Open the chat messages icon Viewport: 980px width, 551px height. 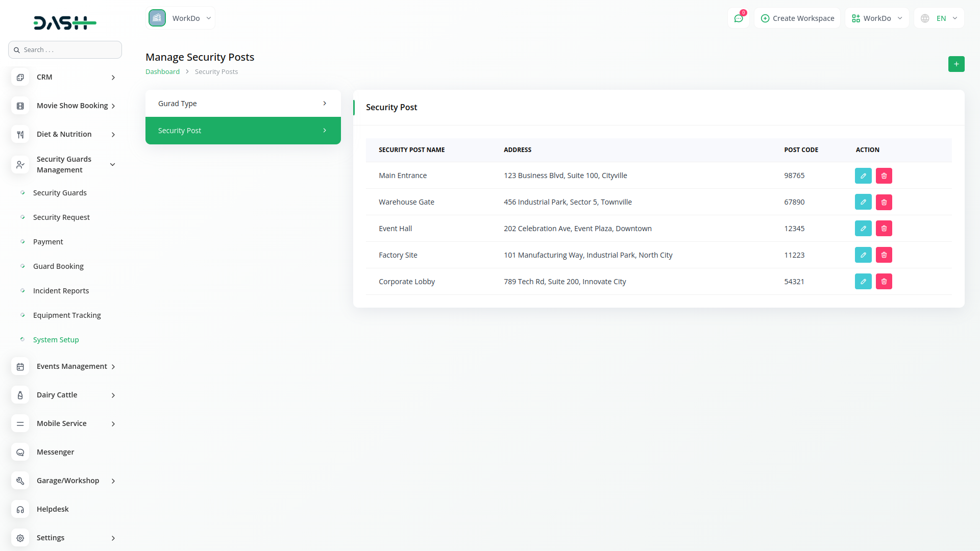pos(738,18)
